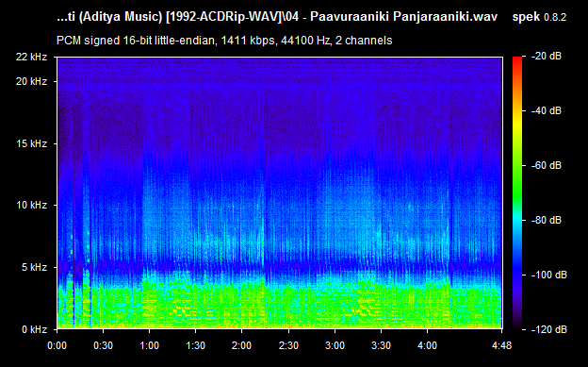This screenshot has width=588, height=367.
Task: Click the 15 kHz frequency axis label
Action: pyautogui.click(x=31, y=143)
